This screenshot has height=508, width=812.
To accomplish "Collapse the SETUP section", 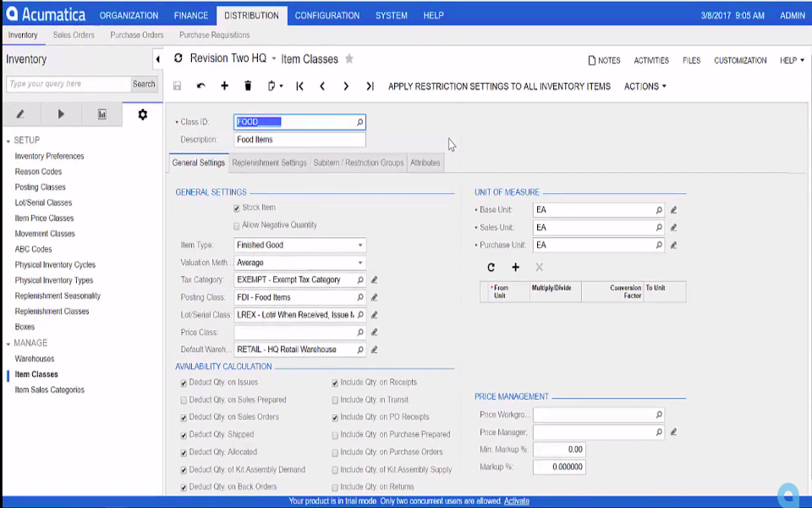I will (x=8, y=141).
